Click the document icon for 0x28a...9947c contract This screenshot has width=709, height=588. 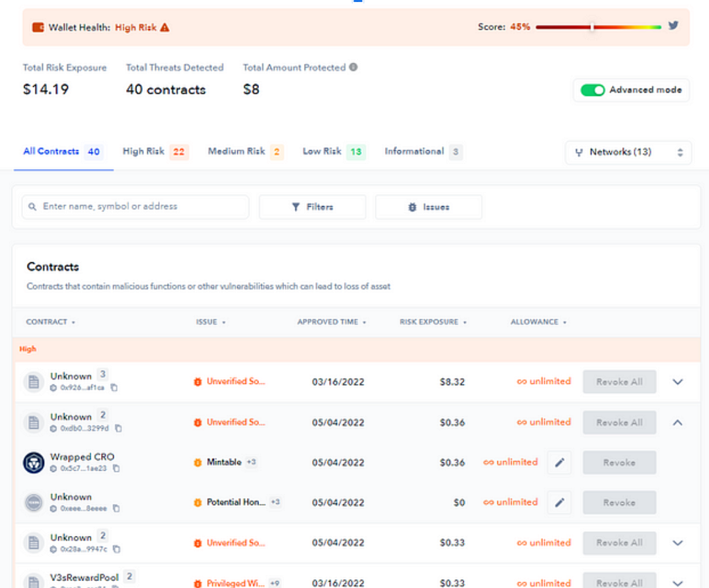(x=33, y=542)
